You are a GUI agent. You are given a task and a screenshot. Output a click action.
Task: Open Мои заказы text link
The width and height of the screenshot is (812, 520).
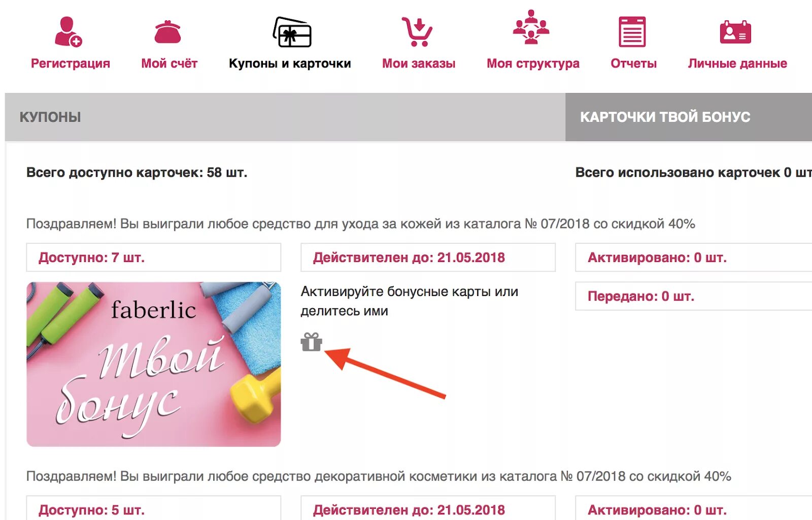pyautogui.click(x=419, y=63)
